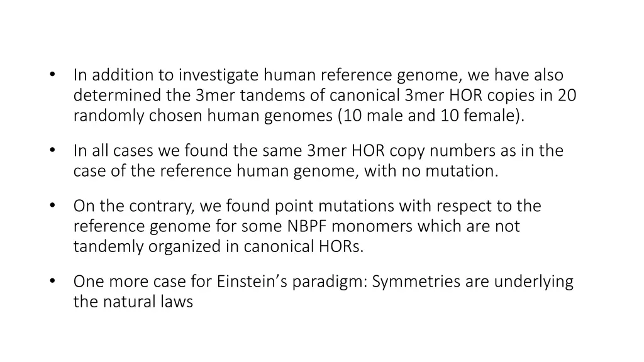Click the line starting "One more case for Einstein's"

323,282
